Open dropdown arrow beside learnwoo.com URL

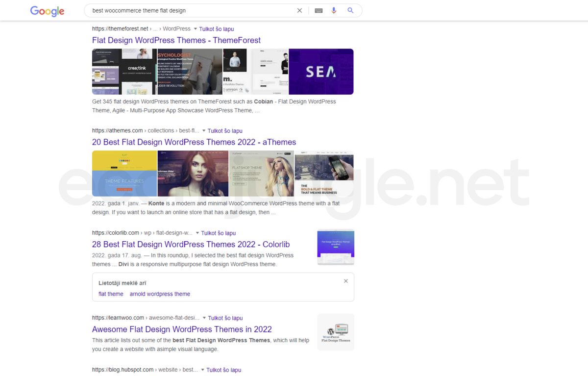click(x=204, y=318)
